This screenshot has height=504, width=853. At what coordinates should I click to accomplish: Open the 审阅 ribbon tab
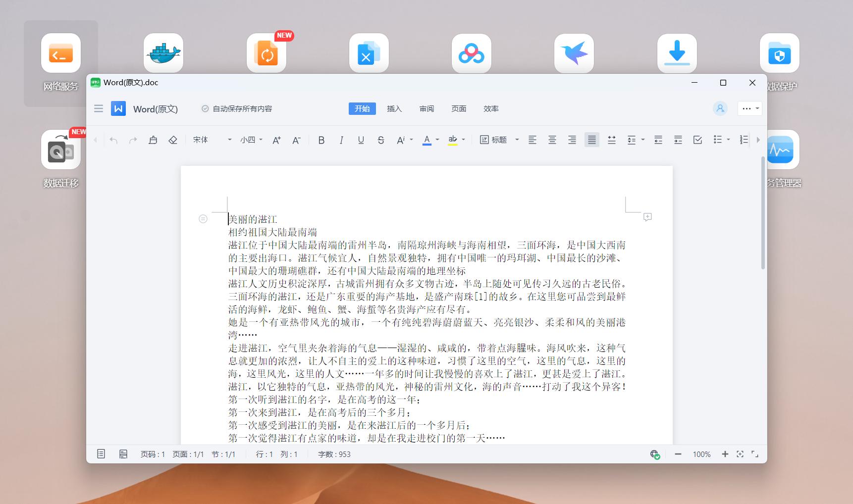(x=426, y=108)
